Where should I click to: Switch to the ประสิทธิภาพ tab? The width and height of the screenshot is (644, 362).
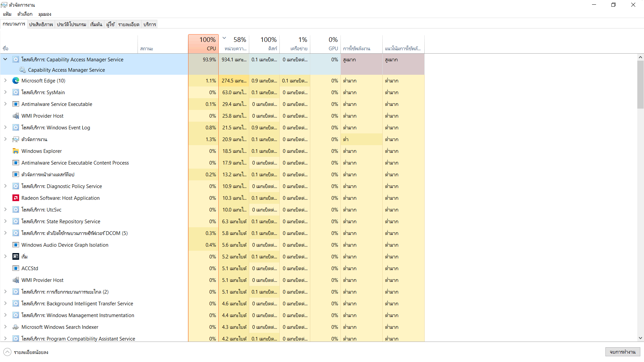click(41, 24)
